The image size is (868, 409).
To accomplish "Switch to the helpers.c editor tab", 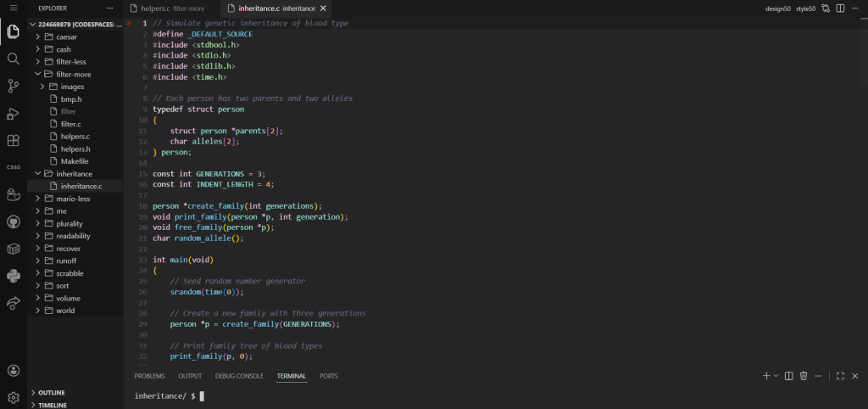I will pyautogui.click(x=156, y=8).
